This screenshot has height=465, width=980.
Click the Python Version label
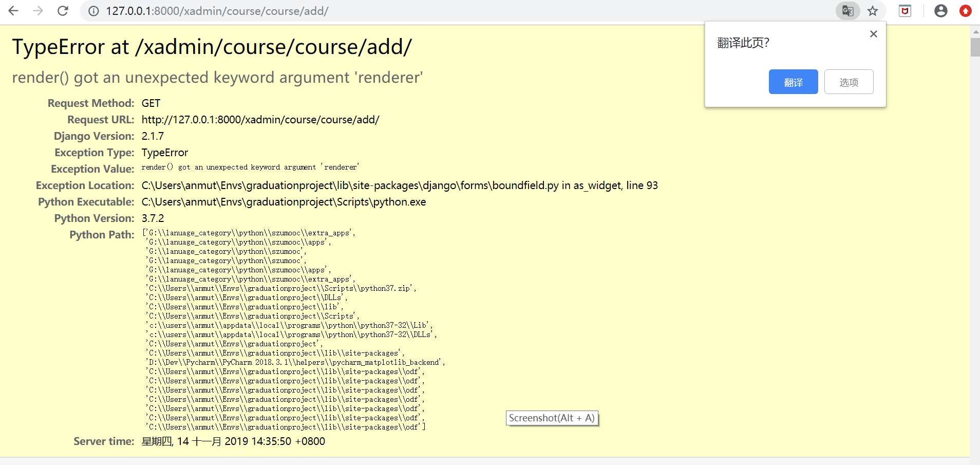(x=95, y=218)
